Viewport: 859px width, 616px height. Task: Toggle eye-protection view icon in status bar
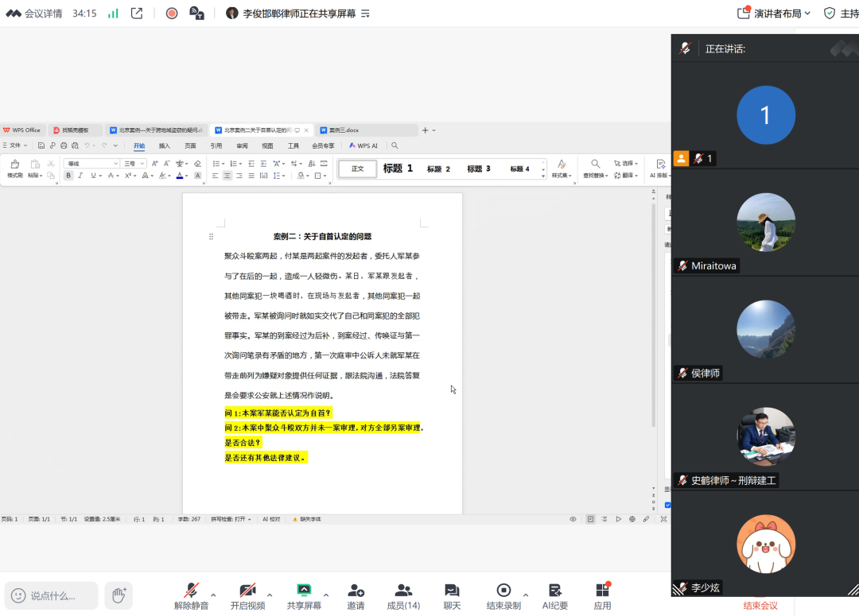pyautogui.click(x=573, y=519)
